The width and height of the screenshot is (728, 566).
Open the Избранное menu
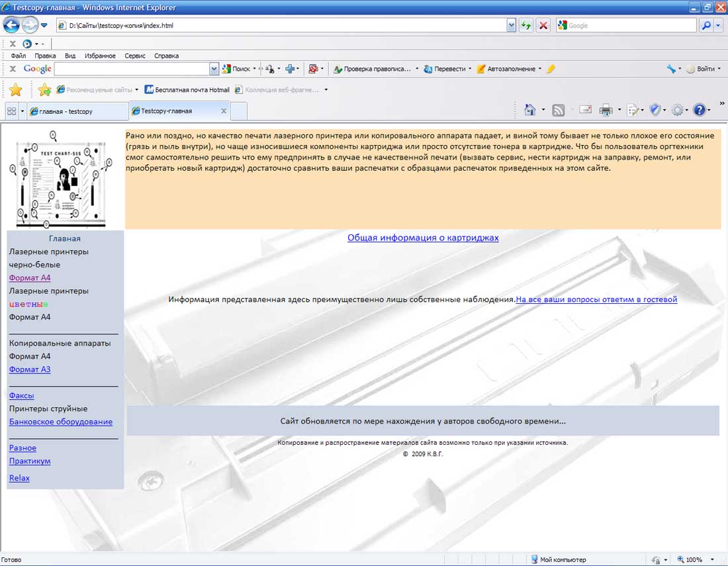(100, 56)
